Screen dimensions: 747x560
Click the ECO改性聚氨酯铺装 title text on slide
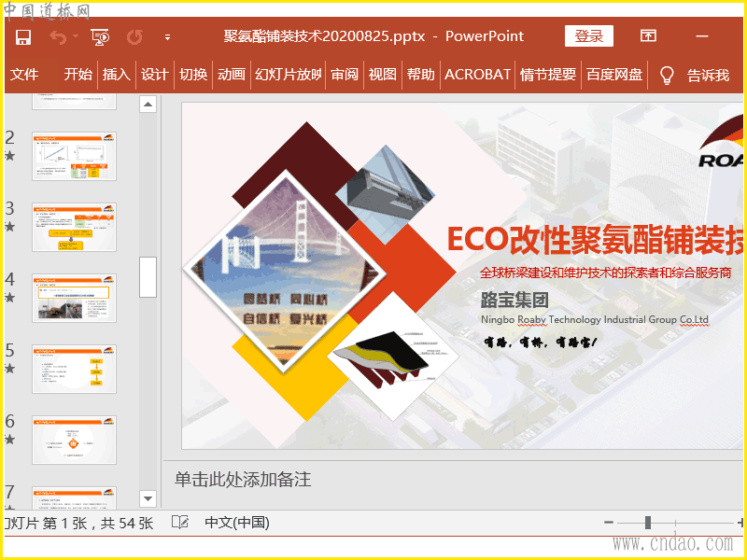point(595,240)
